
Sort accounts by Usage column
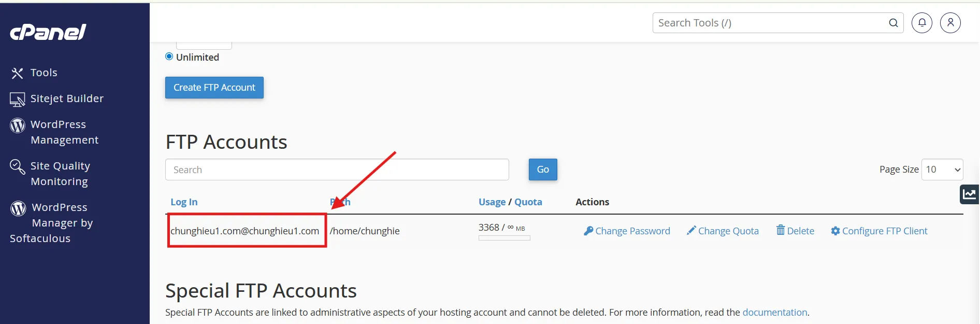coord(492,202)
